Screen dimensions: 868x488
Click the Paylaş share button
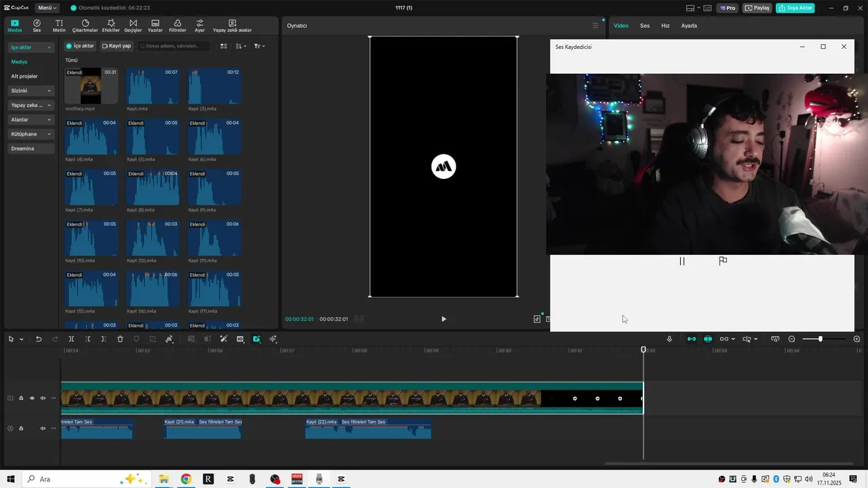coord(757,8)
